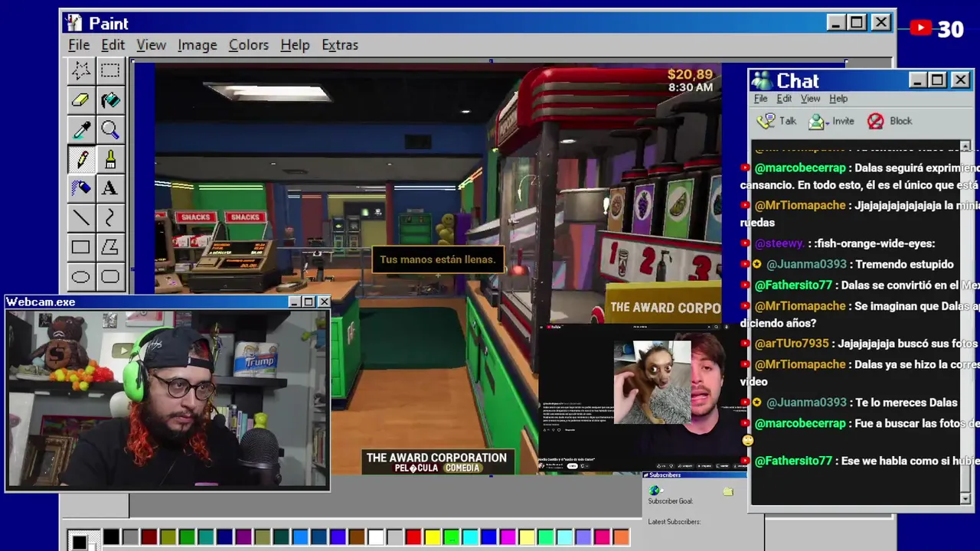This screenshot has height=551, width=980.
Task: Open the Extras menu
Action: [339, 45]
